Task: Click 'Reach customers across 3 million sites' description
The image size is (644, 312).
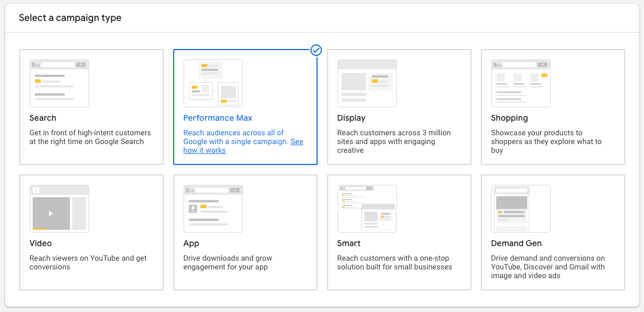Action: tap(394, 141)
